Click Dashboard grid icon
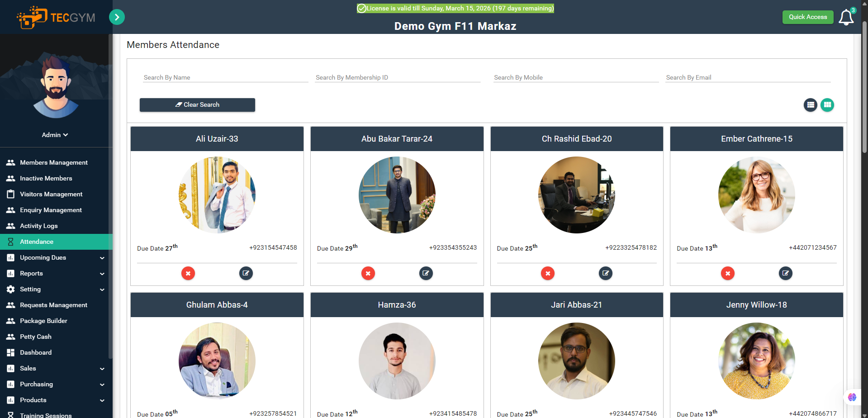 pyautogui.click(x=11, y=352)
